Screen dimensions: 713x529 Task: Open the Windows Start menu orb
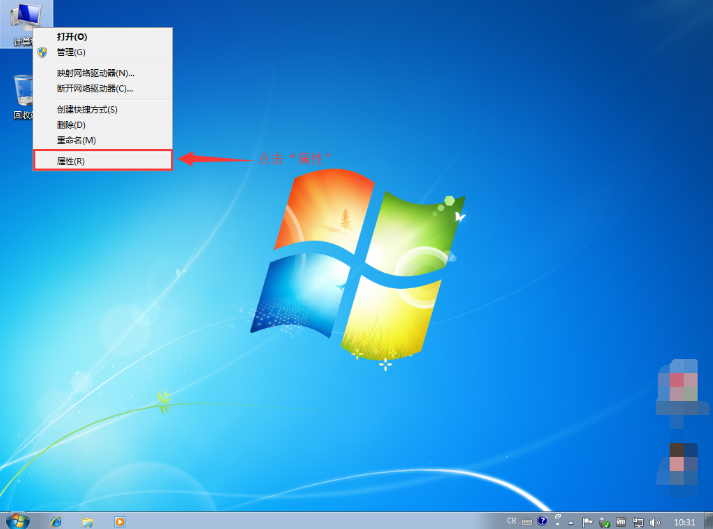coord(18,521)
